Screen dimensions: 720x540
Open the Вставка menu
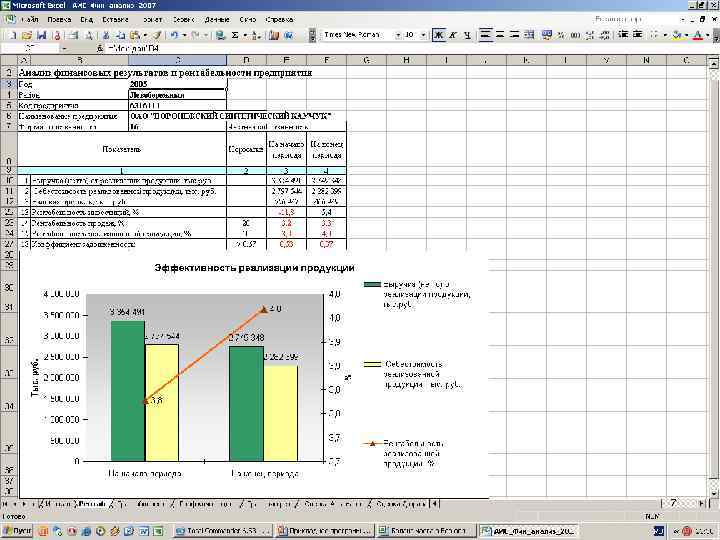coord(115,20)
